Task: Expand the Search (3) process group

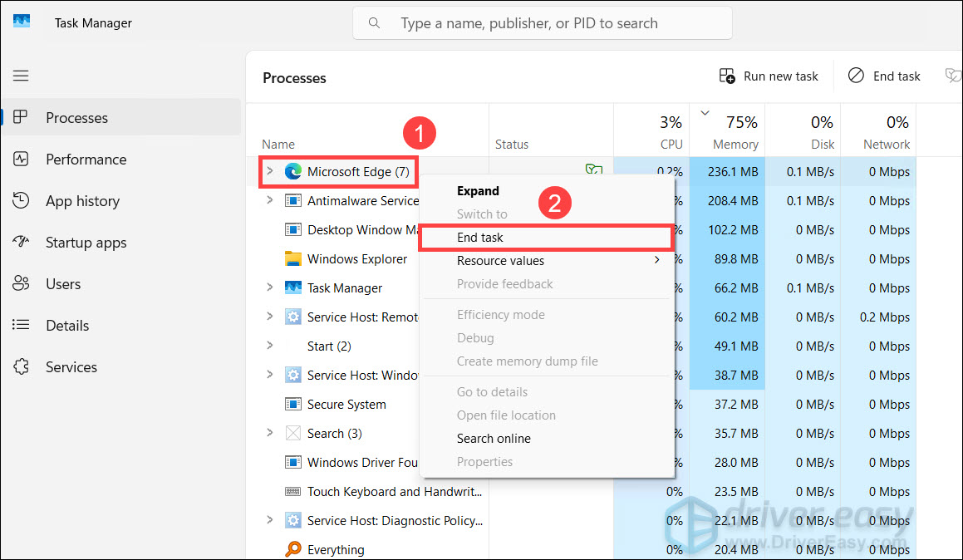Action: [269, 433]
